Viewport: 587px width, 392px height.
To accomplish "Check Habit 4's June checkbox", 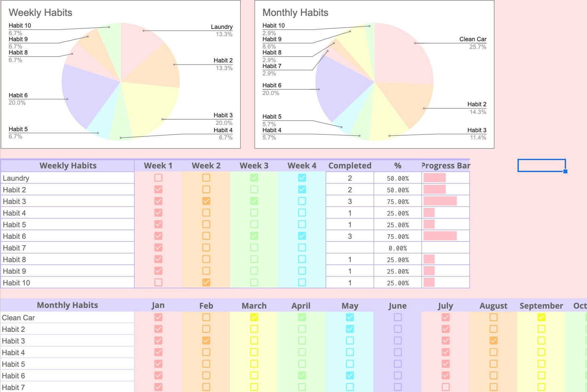I will coord(397,352).
